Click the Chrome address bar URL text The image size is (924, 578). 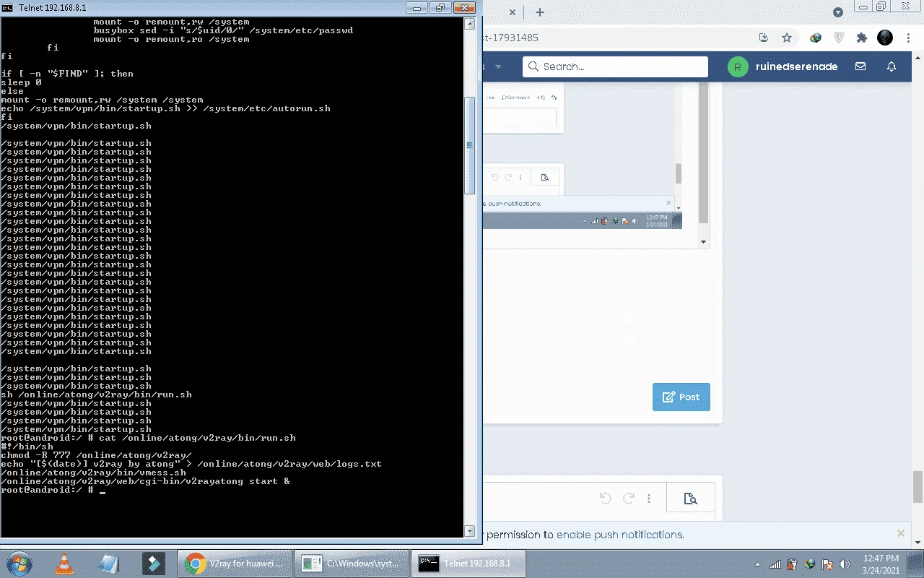coord(512,38)
